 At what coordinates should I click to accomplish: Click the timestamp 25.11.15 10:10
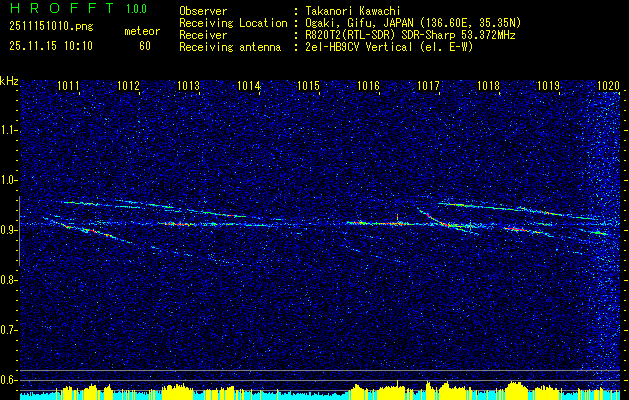coord(51,46)
